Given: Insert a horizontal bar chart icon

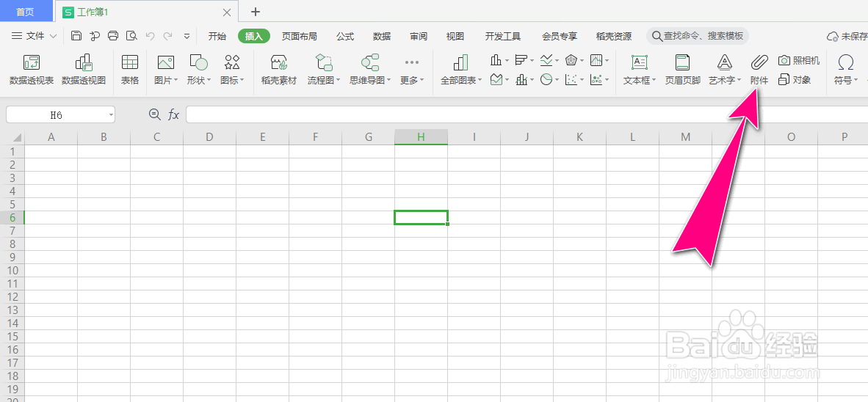Looking at the screenshot, I should tap(521, 59).
